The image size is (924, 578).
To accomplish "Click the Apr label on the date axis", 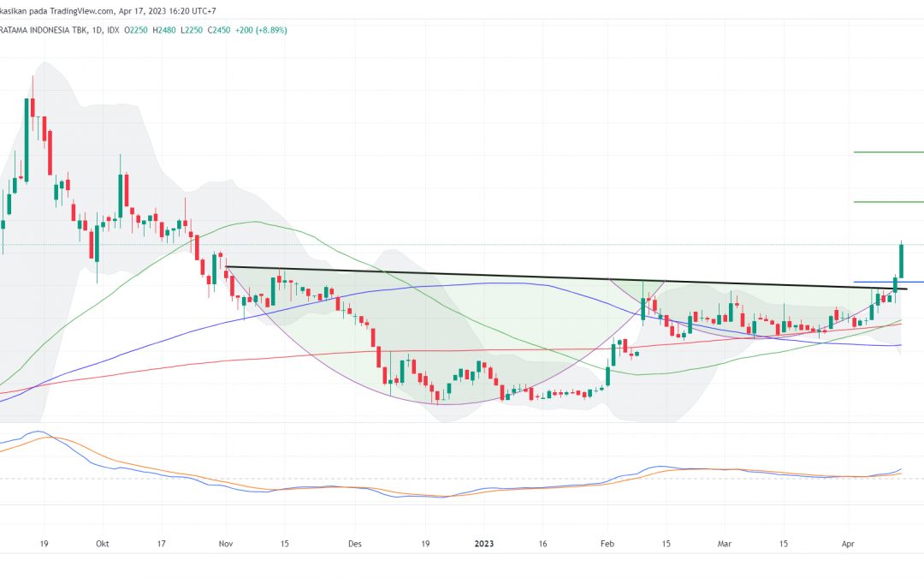I will (848, 543).
